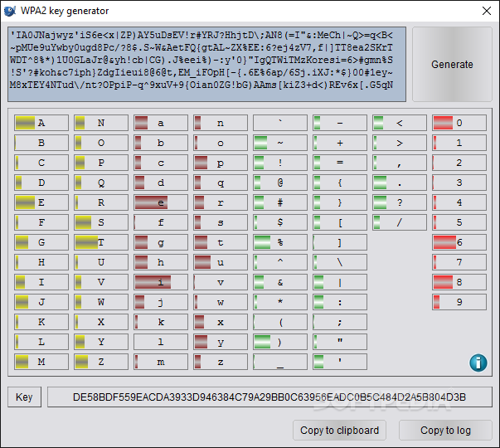500x448 pixels.
Task: Click the lowercase a frequency bar
Action: pos(161,123)
